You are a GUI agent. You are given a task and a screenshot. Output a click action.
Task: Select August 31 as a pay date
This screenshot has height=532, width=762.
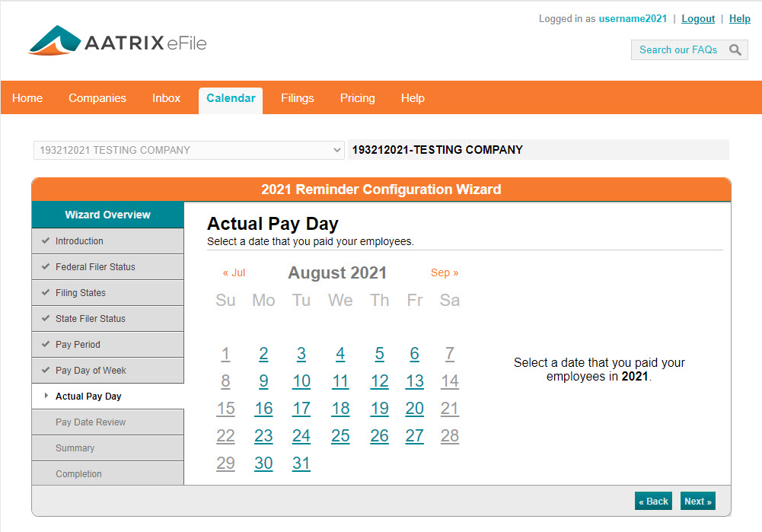(x=301, y=463)
